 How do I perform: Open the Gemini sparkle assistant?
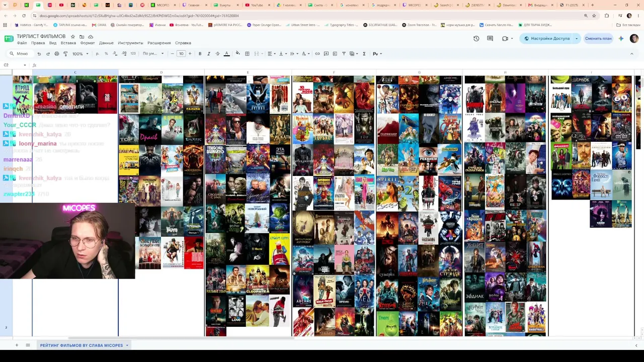tap(621, 39)
